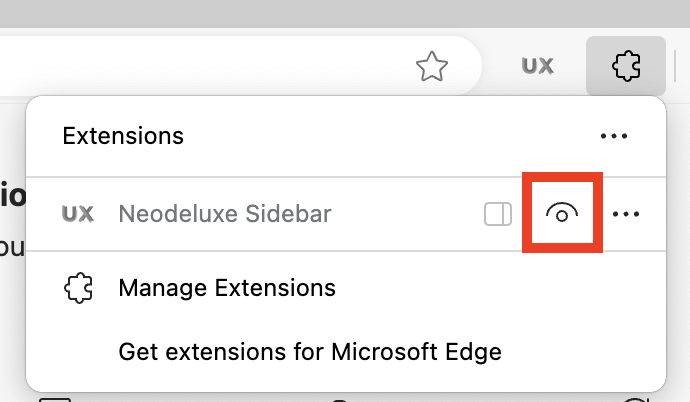Screen dimensions: 690x402
Task: Open Get extensions for Microsoft Edge
Action: pyautogui.click(x=310, y=352)
